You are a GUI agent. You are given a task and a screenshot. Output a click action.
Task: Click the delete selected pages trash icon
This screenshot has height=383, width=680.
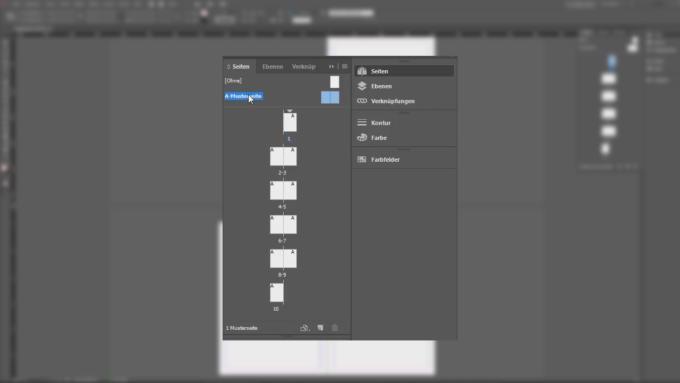click(x=335, y=328)
